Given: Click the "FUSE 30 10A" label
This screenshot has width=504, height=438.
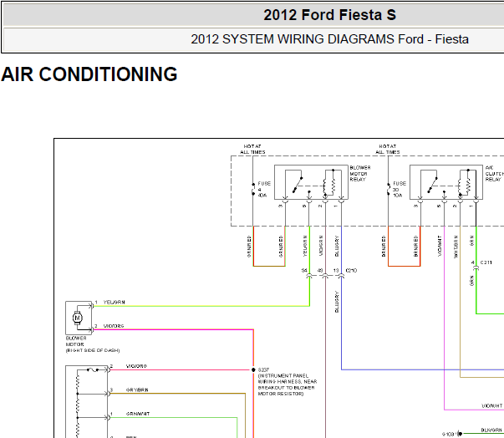Looking at the screenshot, I should tap(400, 189).
